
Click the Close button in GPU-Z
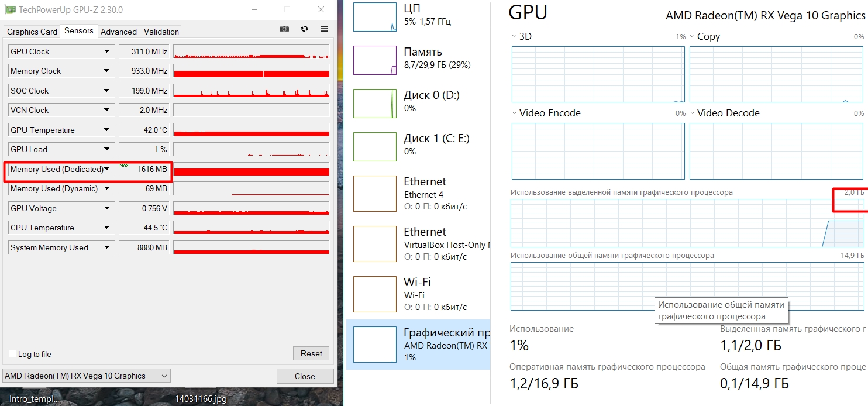[305, 376]
